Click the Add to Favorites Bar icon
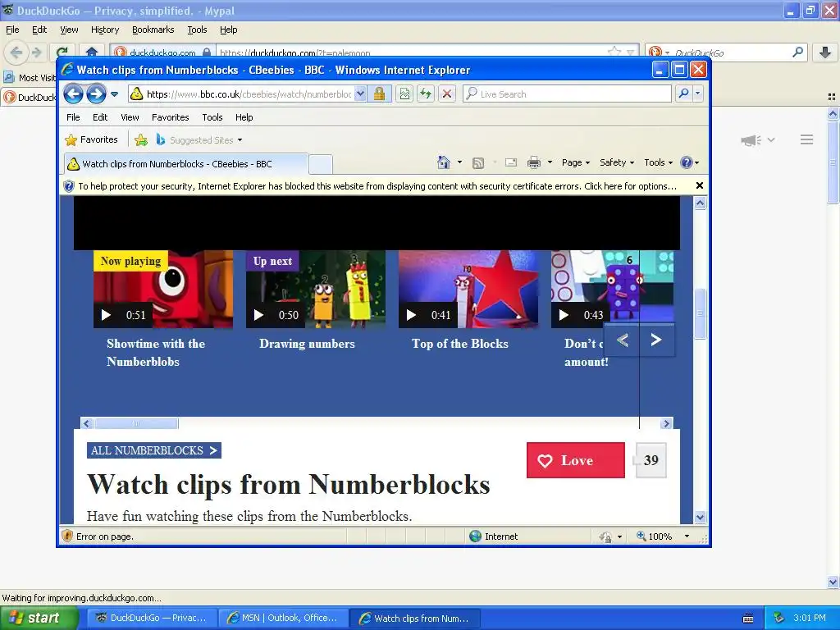Screen dimensions: 840x630 [x=141, y=139]
